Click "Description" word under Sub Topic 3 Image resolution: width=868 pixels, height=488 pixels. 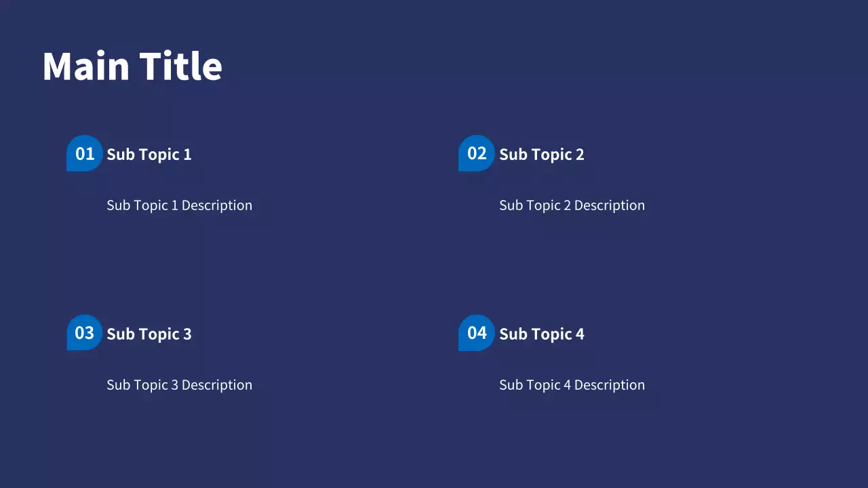216,385
